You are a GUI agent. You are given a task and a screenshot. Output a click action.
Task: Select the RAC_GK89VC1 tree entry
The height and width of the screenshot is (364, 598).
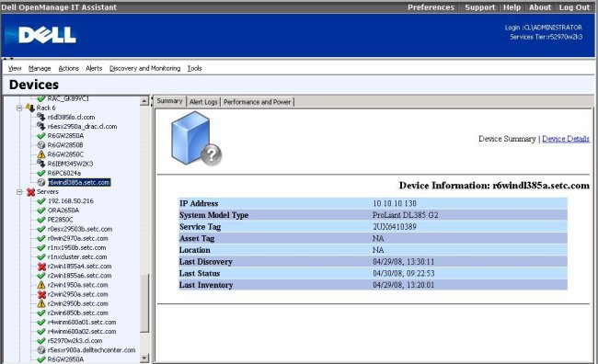[x=68, y=98]
